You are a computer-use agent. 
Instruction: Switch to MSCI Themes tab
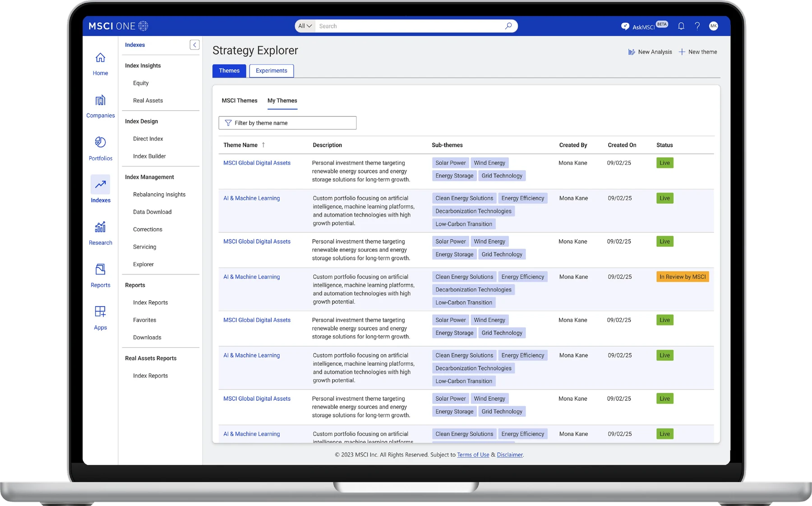tap(240, 101)
